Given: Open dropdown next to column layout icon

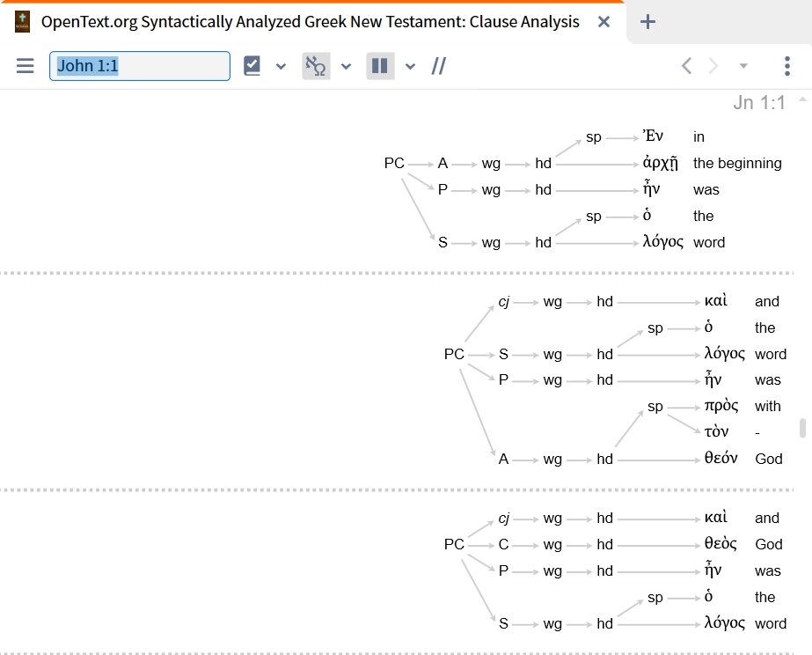Looking at the screenshot, I should (x=410, y=66).
